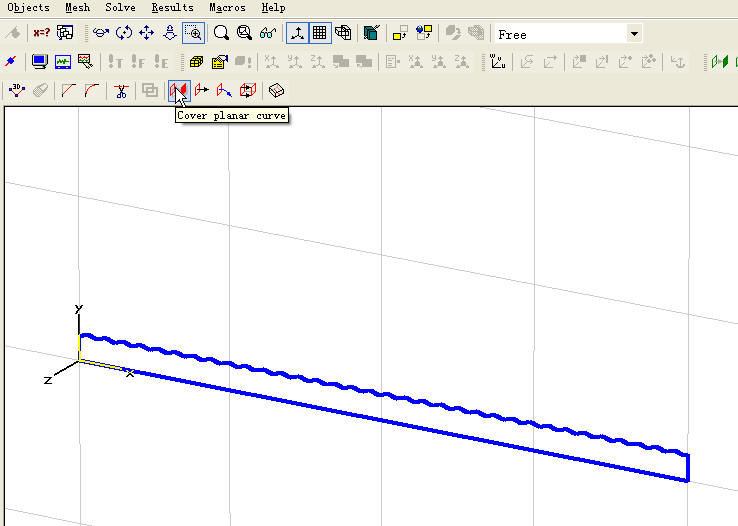Click the Cover planar curve tool

coord(179,90)
